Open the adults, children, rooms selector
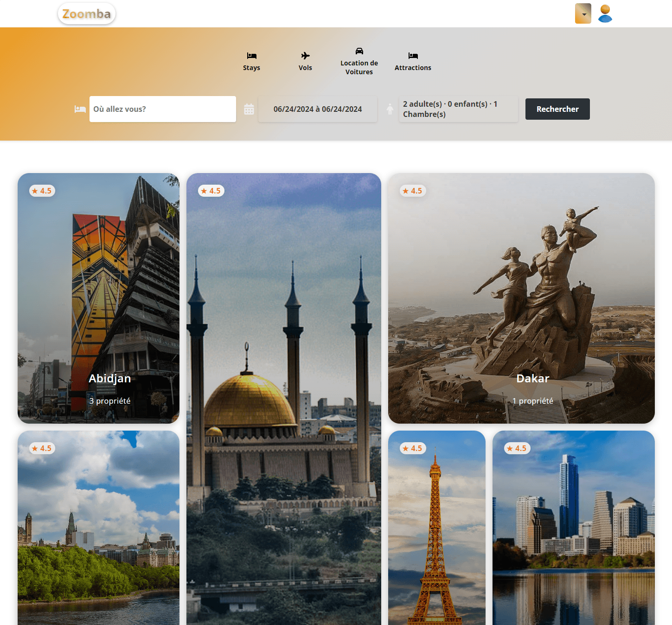Viewport: 672px width, 625px height. (459, 109)
